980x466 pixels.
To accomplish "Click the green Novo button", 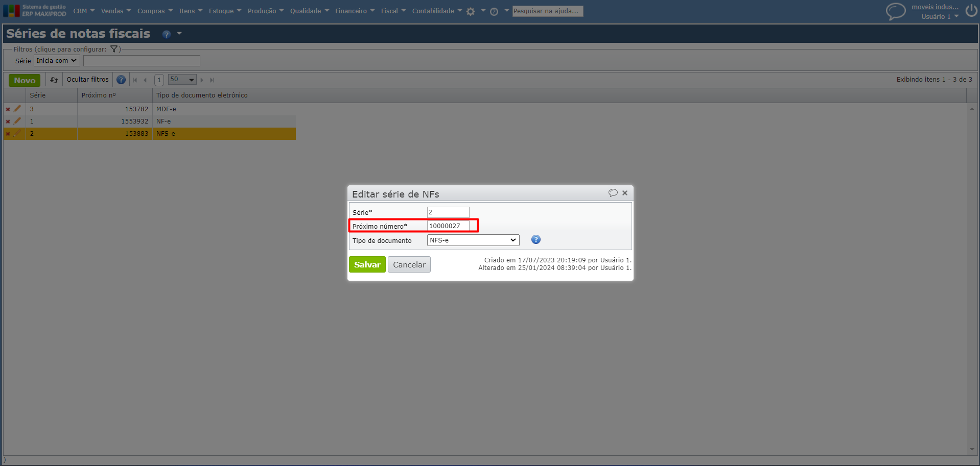I will pos(25,80).
